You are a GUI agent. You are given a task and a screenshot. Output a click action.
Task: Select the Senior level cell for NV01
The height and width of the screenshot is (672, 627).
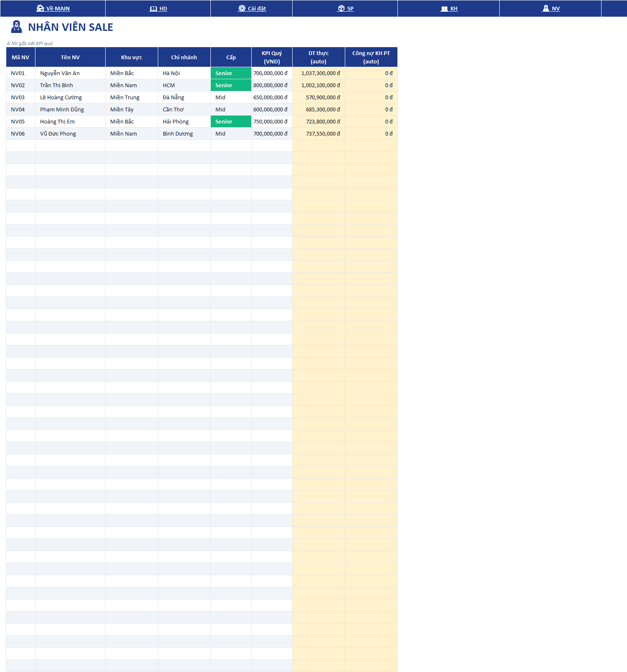point(231,73)
